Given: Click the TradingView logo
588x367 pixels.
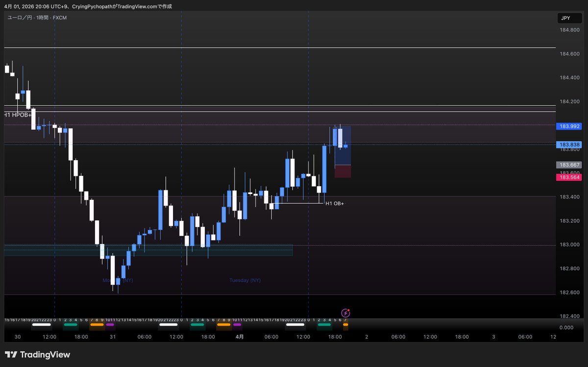Looking at the screenshot, I should (x=38, y=354).
